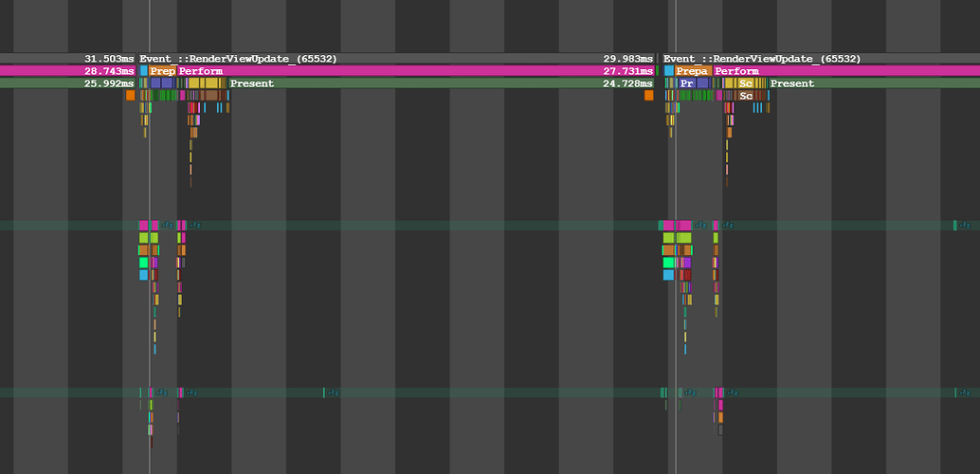The image size is (980, 474).
Task: Select the orange block below 25.992ms
Action: point(130,95)
